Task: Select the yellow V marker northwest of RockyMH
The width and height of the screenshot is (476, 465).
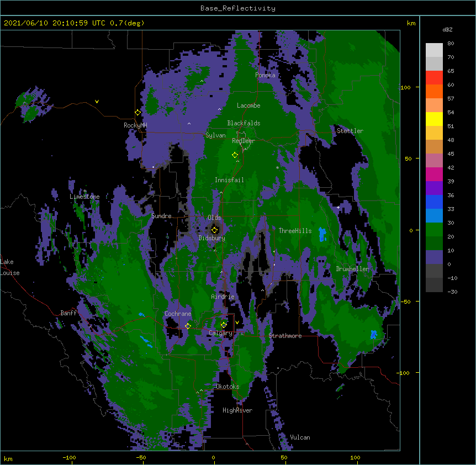Action: point(97,102)
